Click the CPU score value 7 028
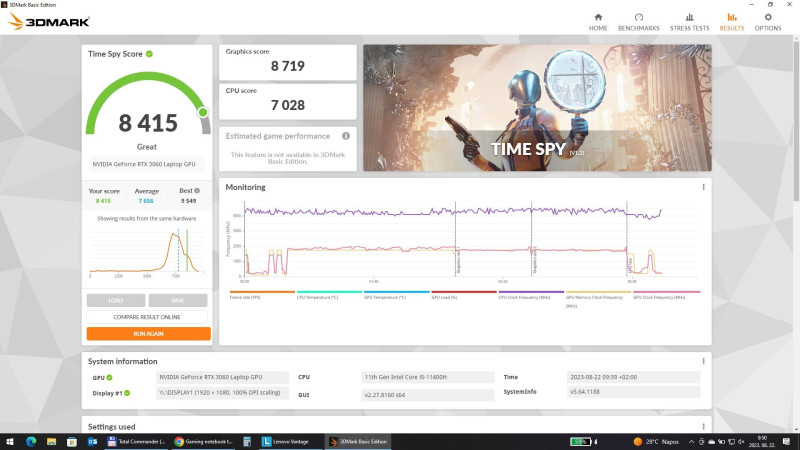Viewport: 800px width, 450px height. click(288, 105)
